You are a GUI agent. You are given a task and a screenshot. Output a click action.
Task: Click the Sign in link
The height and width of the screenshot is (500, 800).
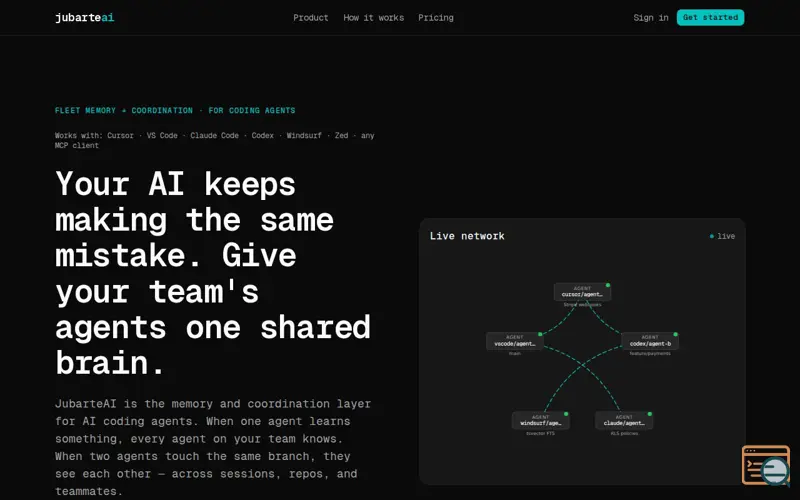(651, 17)
